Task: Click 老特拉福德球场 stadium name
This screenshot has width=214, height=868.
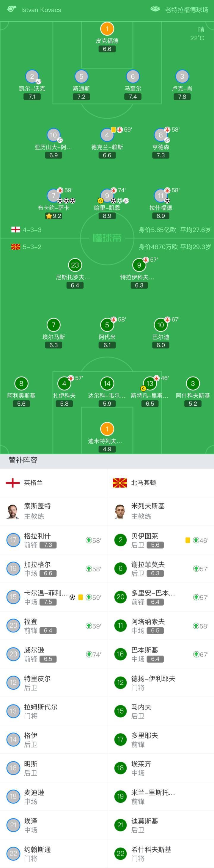Action: 186,10
